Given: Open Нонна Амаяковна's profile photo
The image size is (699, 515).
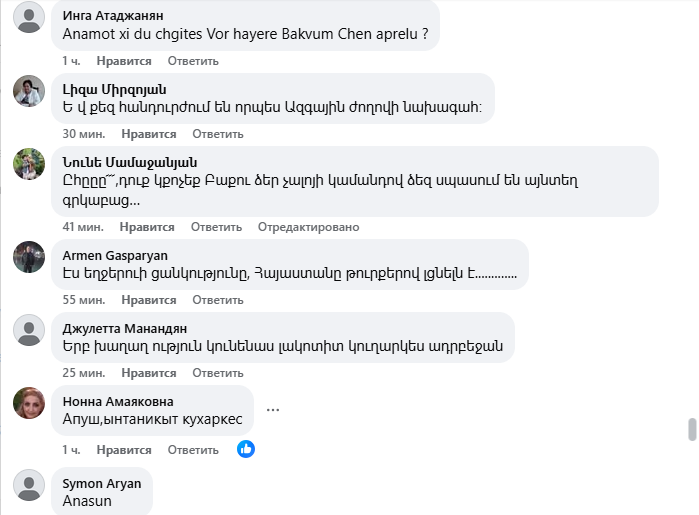Looking at the screenshot, I should point(28,403).
